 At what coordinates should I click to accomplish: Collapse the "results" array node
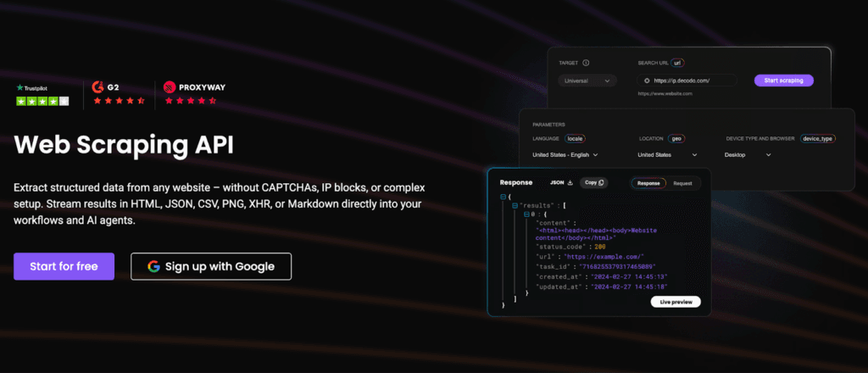click(515, 205)
